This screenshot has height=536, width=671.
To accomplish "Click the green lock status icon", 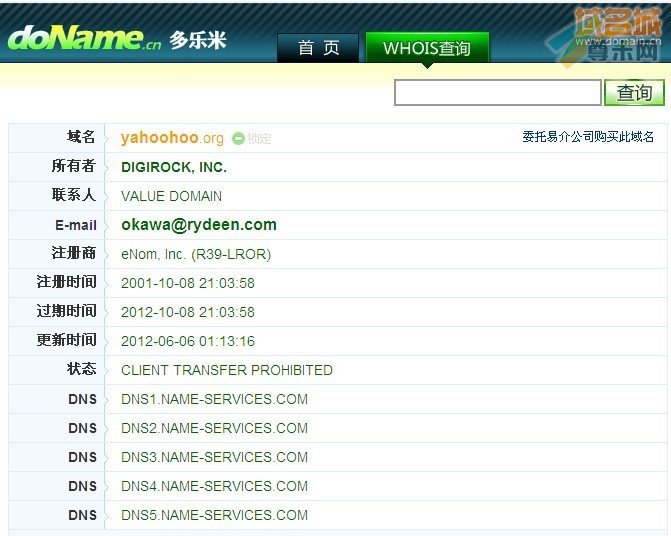I will [238, 138].
